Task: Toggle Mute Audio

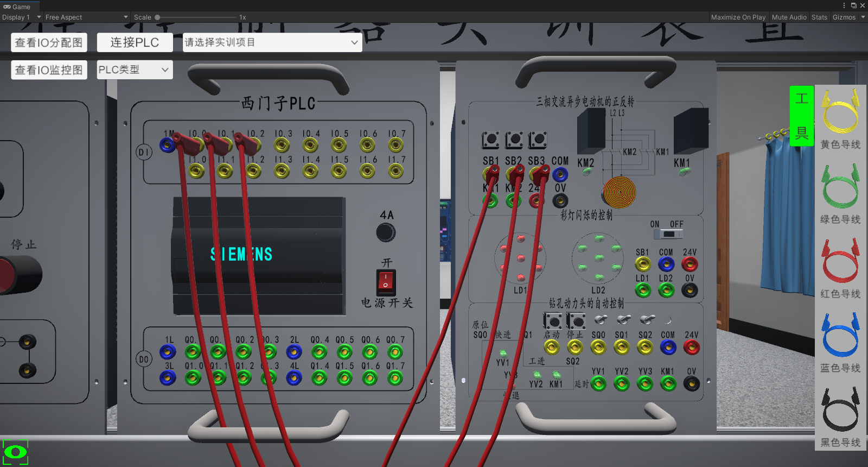Action: click(x=789, y=17)
